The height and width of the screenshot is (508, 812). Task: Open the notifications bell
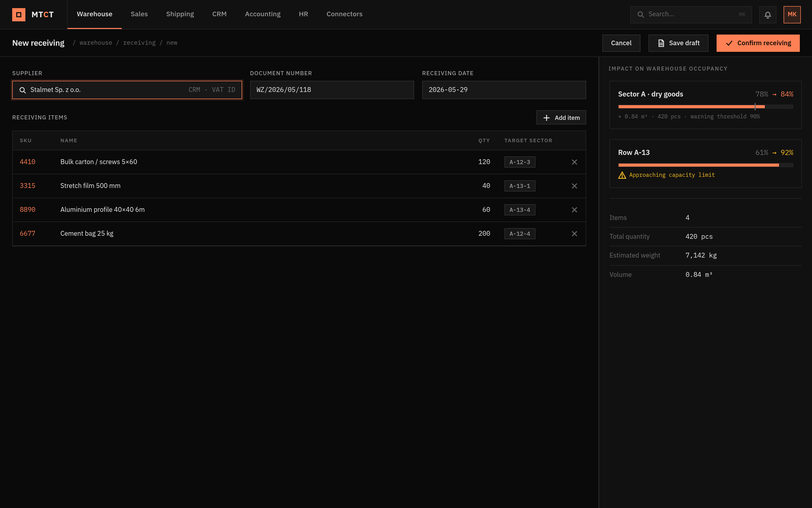768,14
